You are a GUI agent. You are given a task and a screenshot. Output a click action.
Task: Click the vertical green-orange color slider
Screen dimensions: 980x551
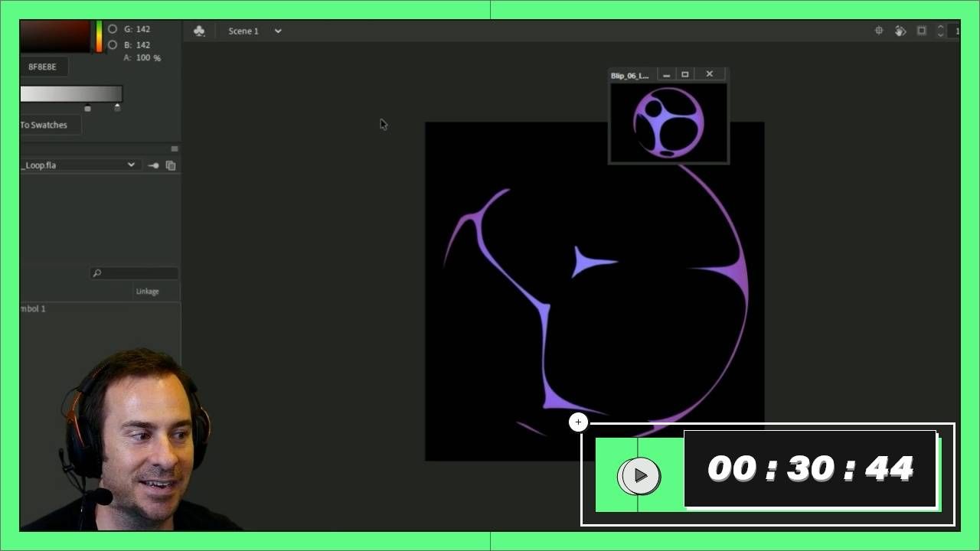point(99,37)
